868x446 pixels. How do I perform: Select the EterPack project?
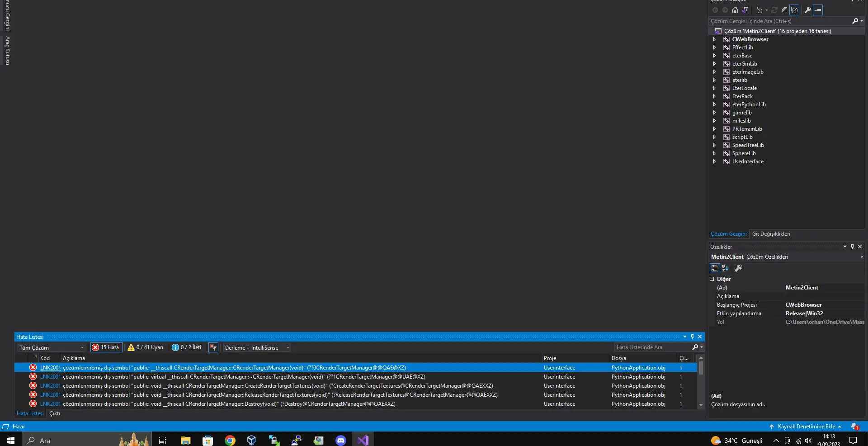pyautogui.click(x=742, y=96)
